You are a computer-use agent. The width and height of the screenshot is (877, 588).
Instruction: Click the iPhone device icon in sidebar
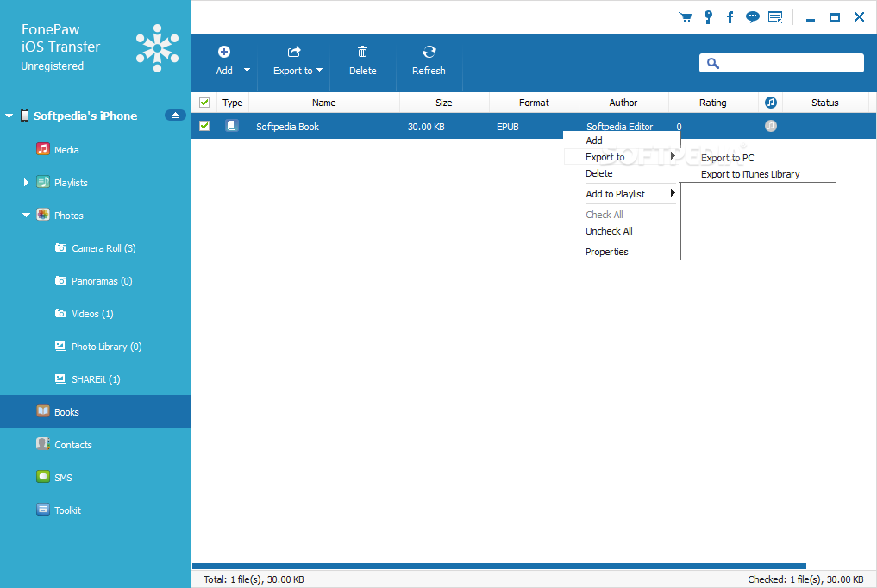[25, 116]
